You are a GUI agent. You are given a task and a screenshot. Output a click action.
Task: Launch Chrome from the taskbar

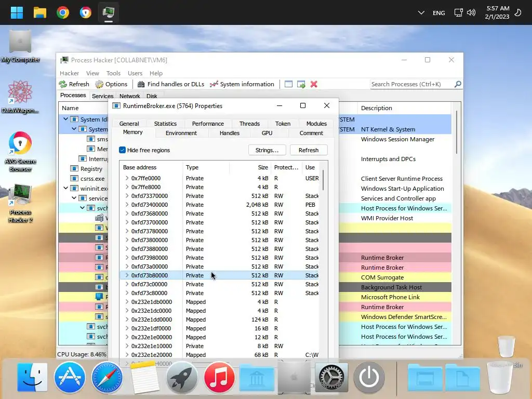[63, 12]
